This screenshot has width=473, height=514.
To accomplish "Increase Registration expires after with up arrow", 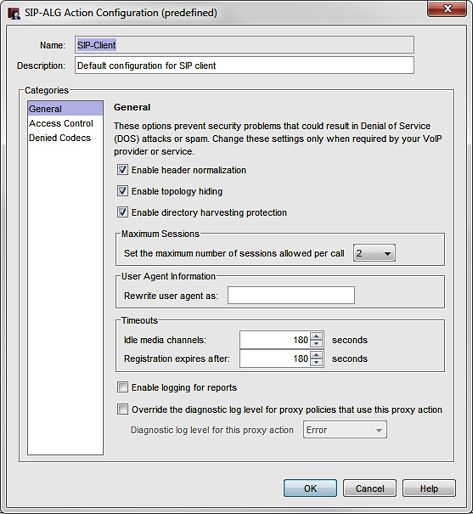I will click(317, 355).
